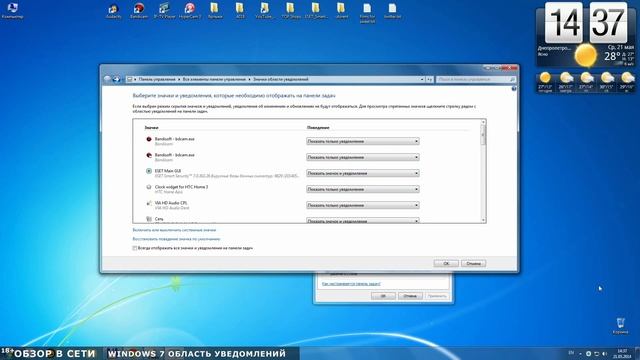This screenshot has width=640, height=360.
Task: Click the EN language indicator on the taskbar
Action: (571, 353)
